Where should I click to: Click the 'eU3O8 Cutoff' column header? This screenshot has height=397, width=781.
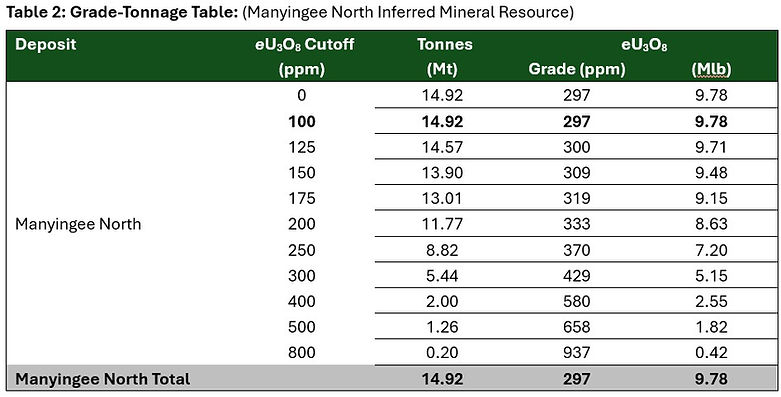tap(304, 45)
